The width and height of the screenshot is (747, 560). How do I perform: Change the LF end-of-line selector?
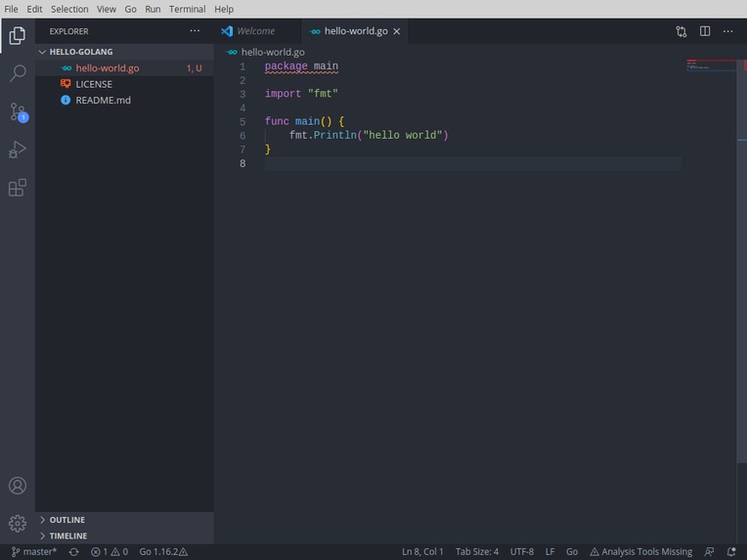(x=549, y=552)
